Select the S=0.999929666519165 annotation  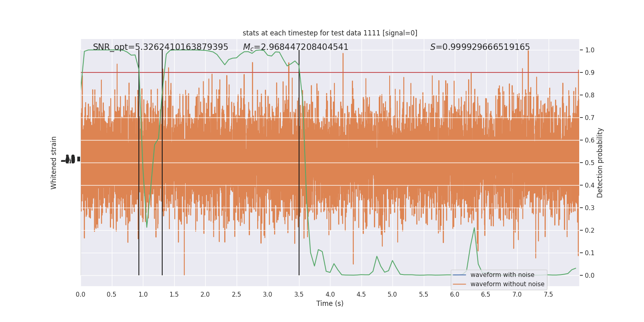[480, 47]
